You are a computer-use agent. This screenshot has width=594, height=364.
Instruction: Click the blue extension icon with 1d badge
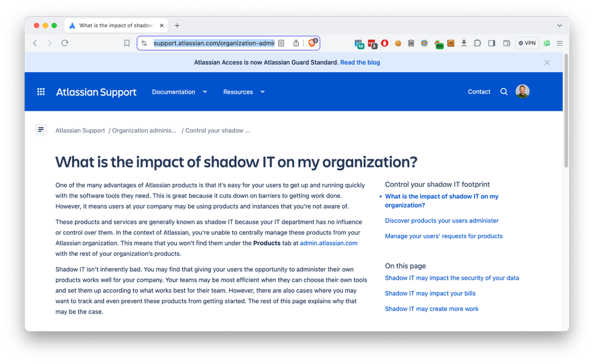click(x=359, y=43)
